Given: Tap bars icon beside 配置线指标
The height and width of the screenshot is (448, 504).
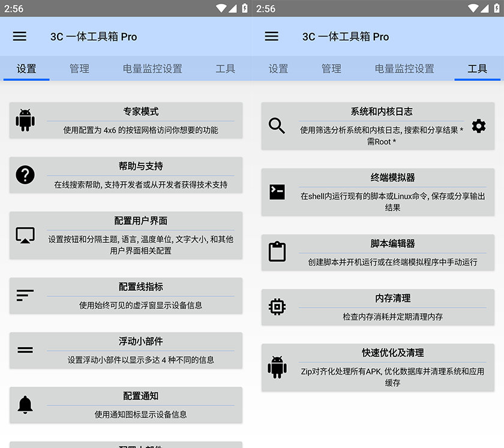Looking at the screenshot, I should tap(25, 295).
